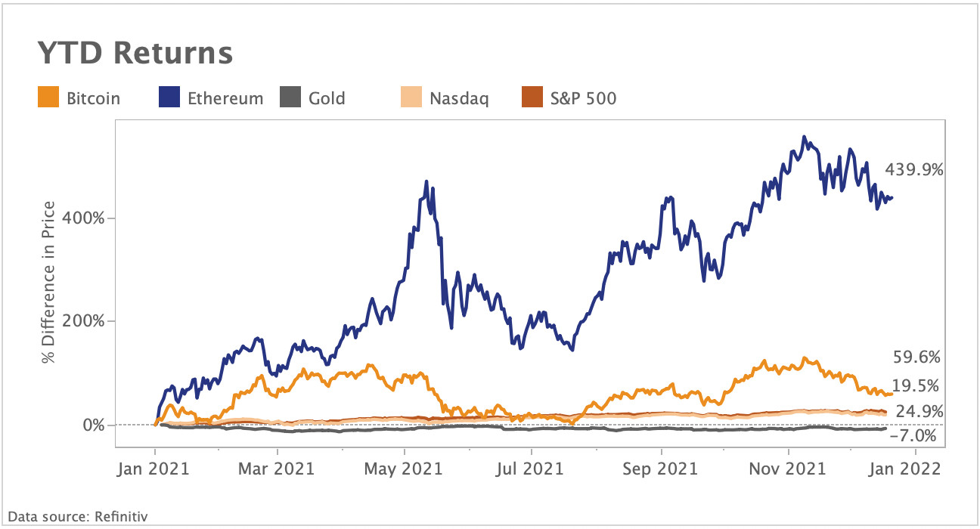
Task: Click the Ethereum dark blue legend swatch
Action: [169, 98]
